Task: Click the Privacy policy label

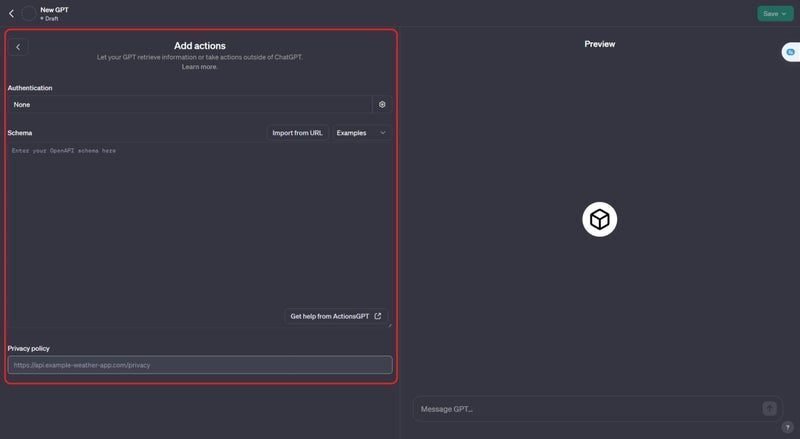Action: click(x=29, y=348)
